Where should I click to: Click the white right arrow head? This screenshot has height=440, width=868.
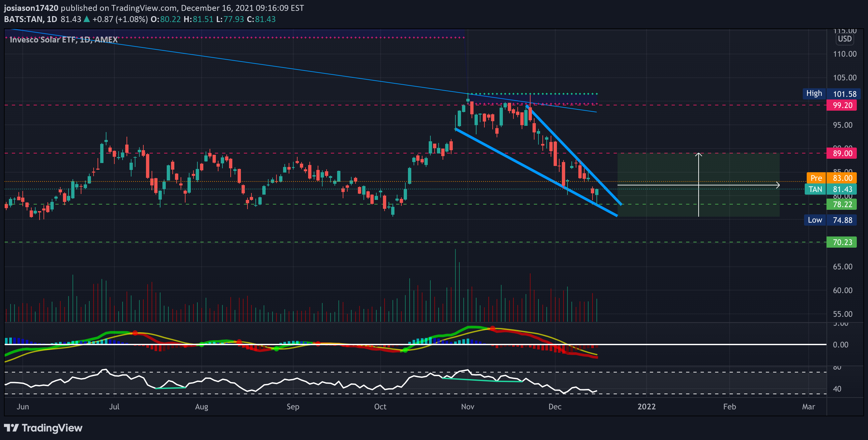[x=777, y=185]
